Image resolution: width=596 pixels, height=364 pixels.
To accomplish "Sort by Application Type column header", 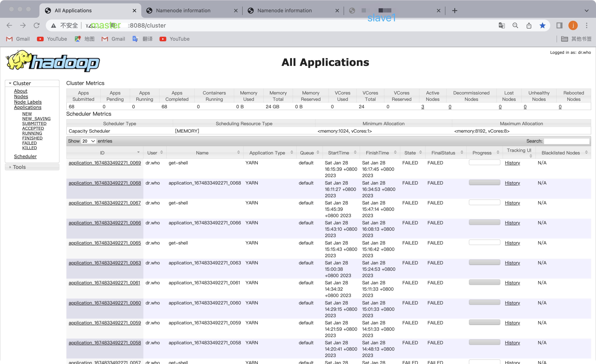I will (x=270, y=153).
